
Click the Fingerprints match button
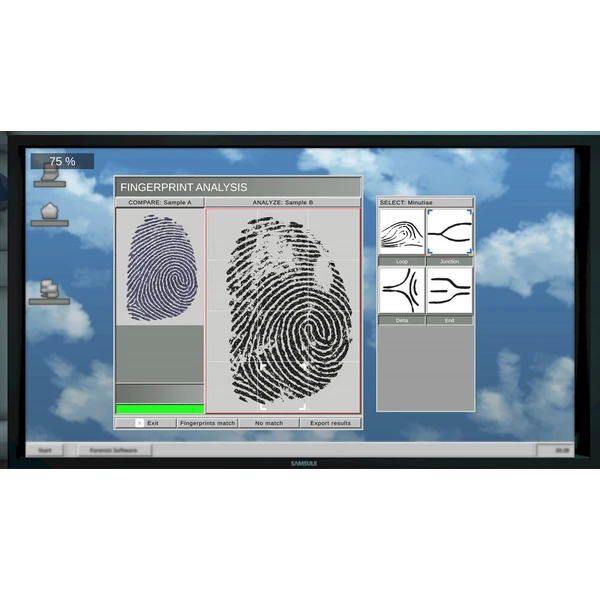click(207, 423)
